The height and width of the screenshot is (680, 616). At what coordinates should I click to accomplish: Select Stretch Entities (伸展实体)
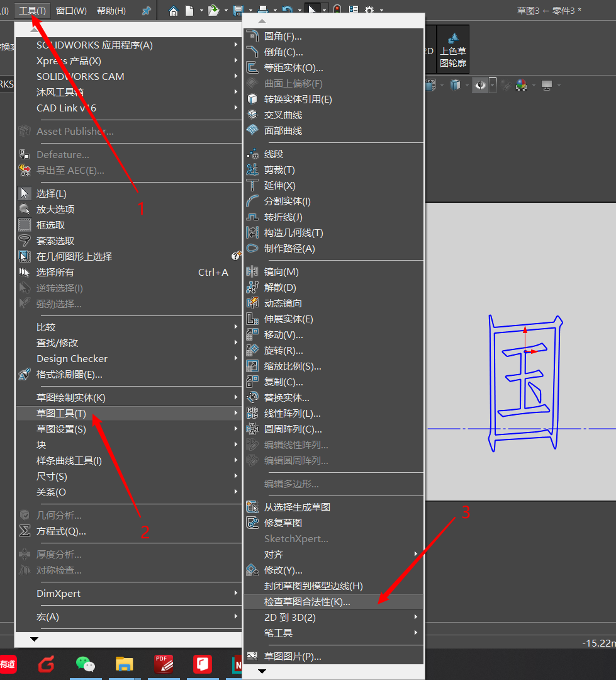[333, 319]
